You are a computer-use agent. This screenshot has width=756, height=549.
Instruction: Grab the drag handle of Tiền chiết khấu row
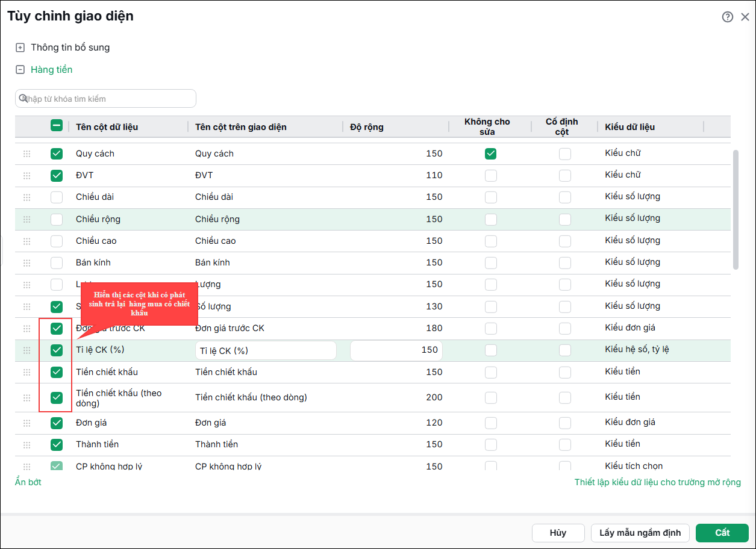(x=27, y=373)
